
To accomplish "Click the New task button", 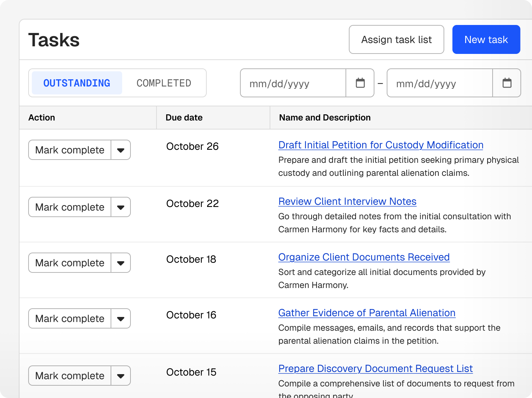I will click(x=486, y=39).
